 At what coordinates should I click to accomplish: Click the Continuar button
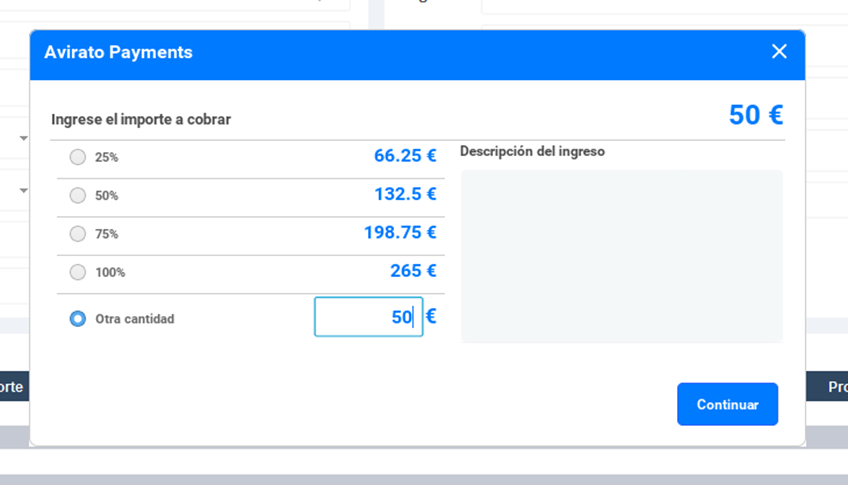pos(727,404)
